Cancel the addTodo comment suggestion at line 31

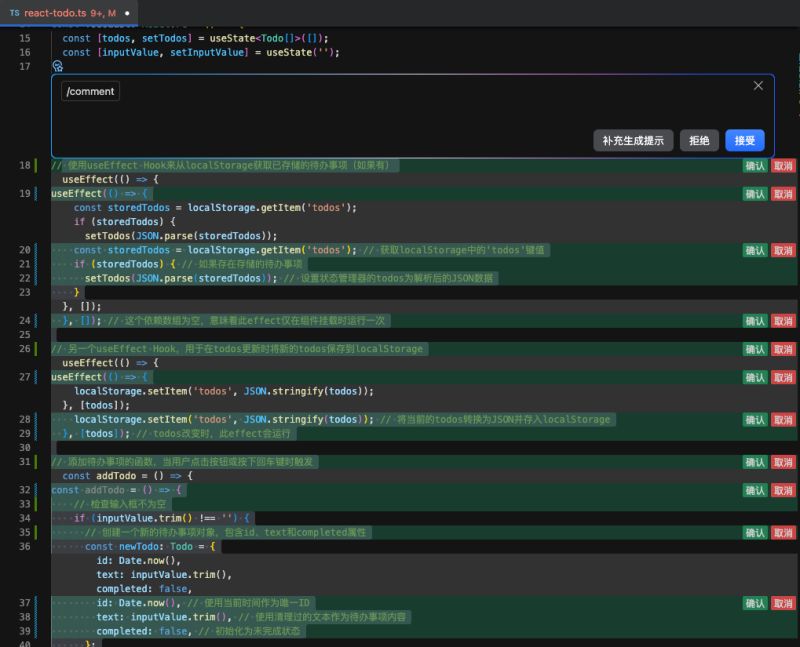(781, 462)
